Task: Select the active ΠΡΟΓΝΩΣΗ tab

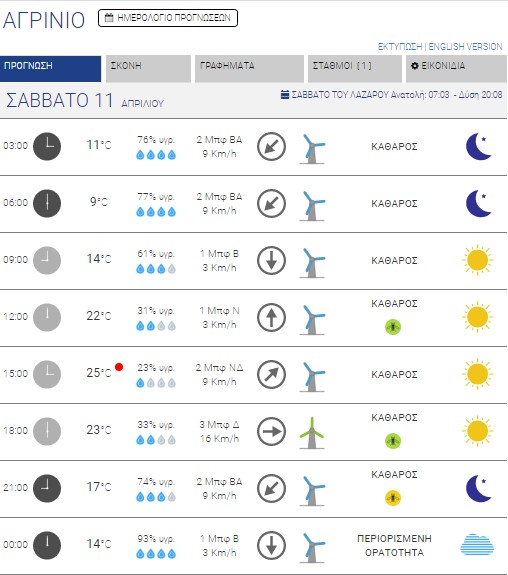Action: [x=51, y=69]
